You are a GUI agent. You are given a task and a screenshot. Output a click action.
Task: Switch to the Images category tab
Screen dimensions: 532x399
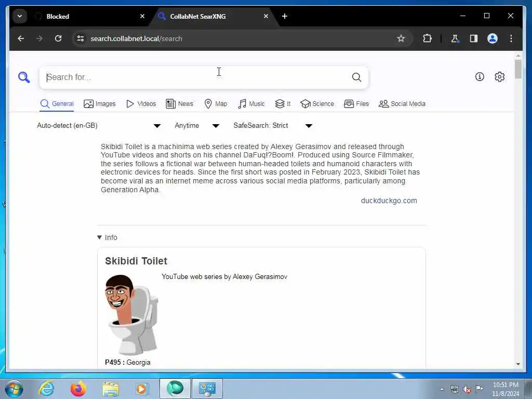point(100,104)
